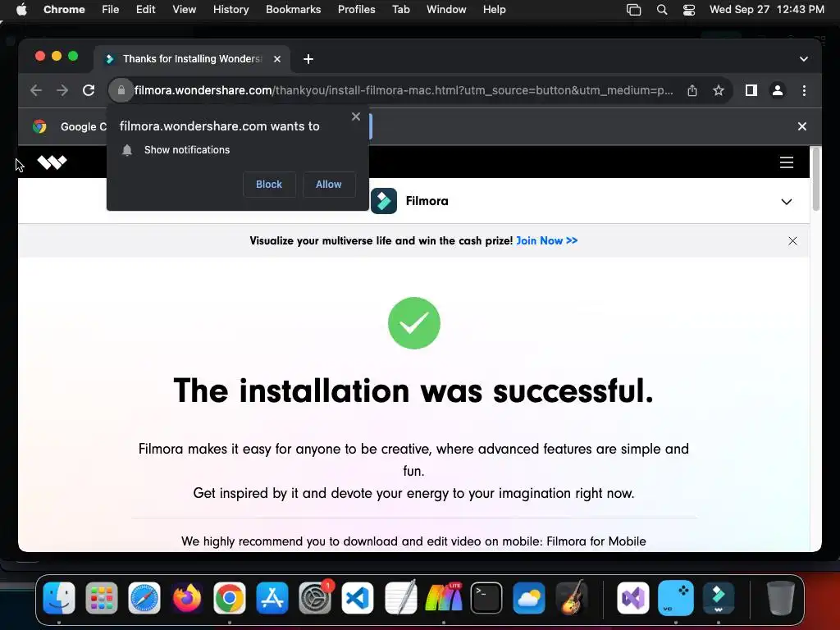Open Control Center in menu bar
The image size is (840, 630).
point(689,10)
